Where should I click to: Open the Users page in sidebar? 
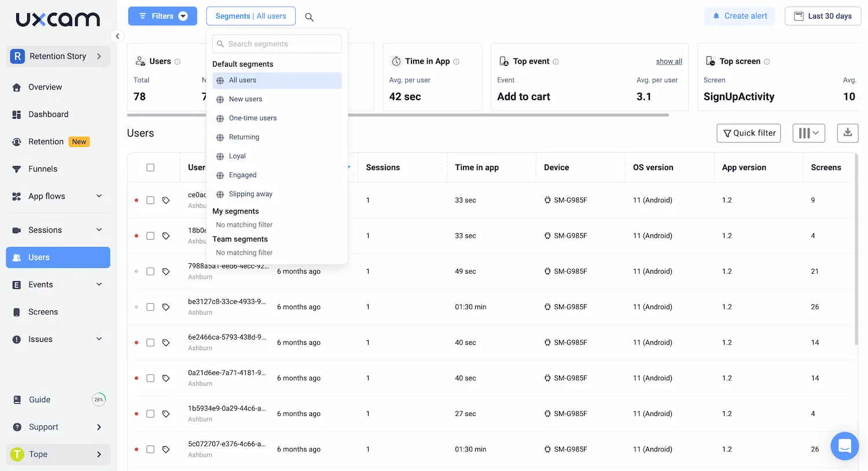(58, 257)
